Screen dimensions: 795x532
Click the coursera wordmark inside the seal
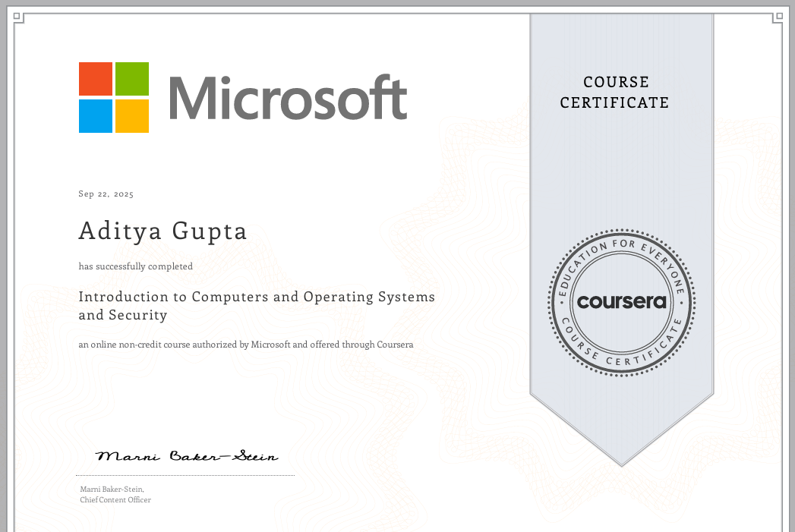[622, 302]
